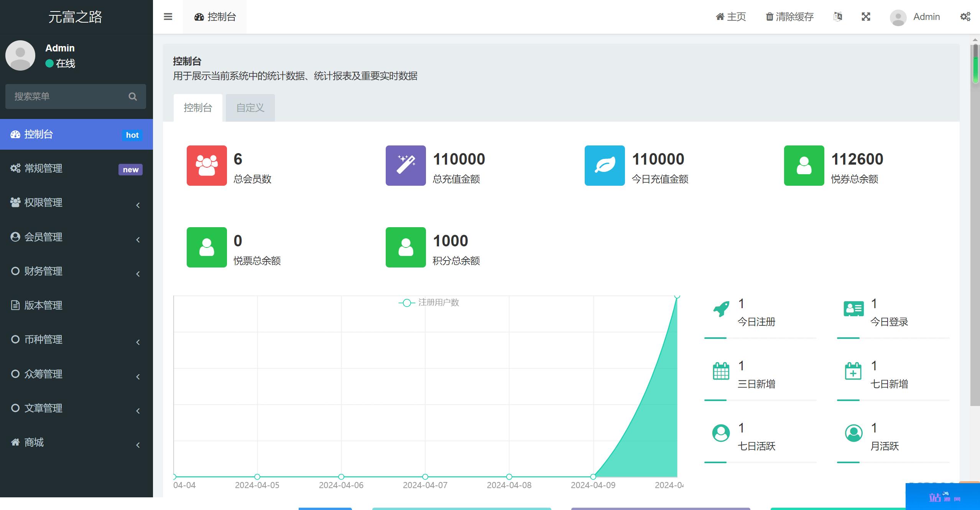Screen dimensions: 980x510
Task: Click the calendar plus icon for 七日新增
Action: [853, 371]
